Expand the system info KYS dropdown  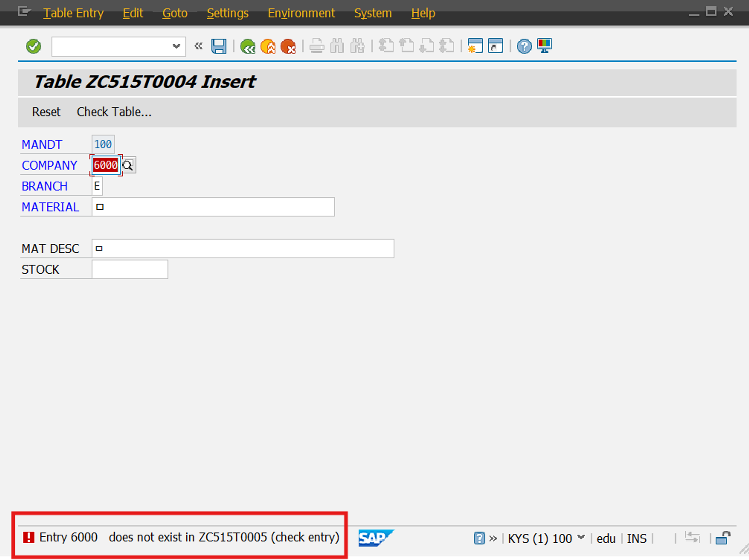coord(581,538)
